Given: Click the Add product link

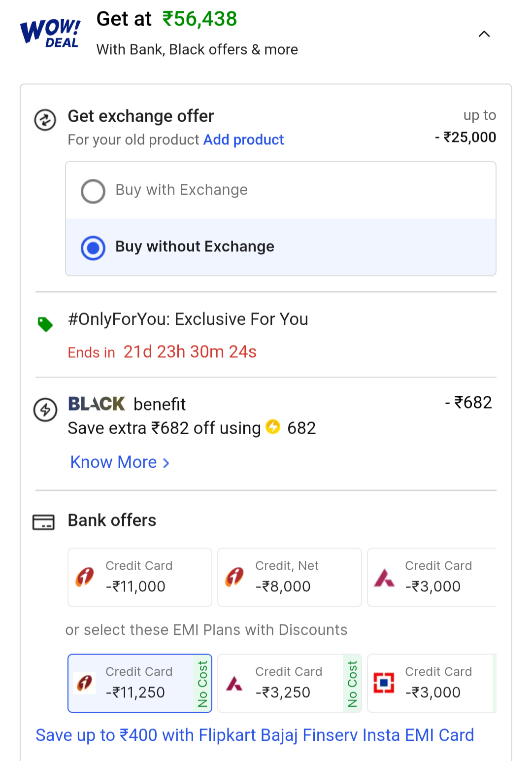Looking at the screenshot, I should coord(243,140).
